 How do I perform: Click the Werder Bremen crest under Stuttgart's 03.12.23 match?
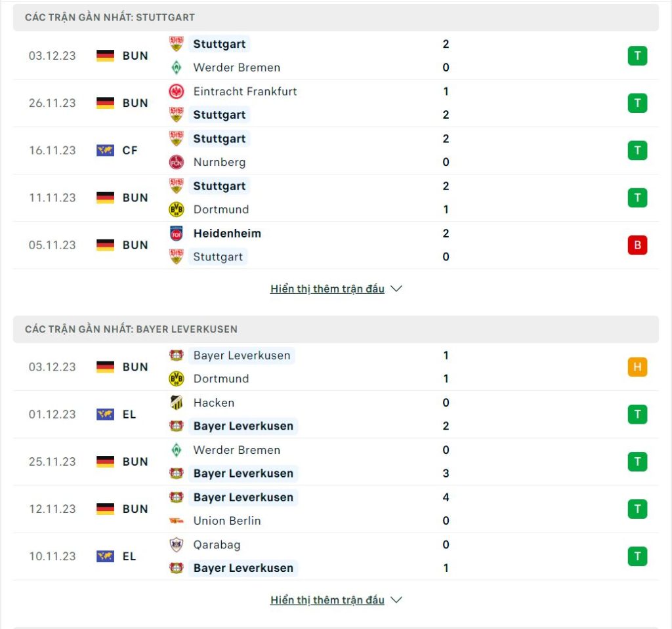coord(176,68)
